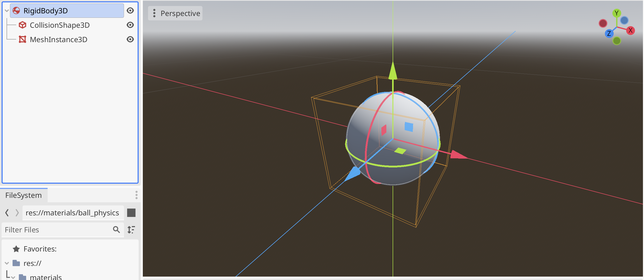Click the X axis on the view gizmo
The width and height of the screenshot is (644, 280).
click(630, 31)
